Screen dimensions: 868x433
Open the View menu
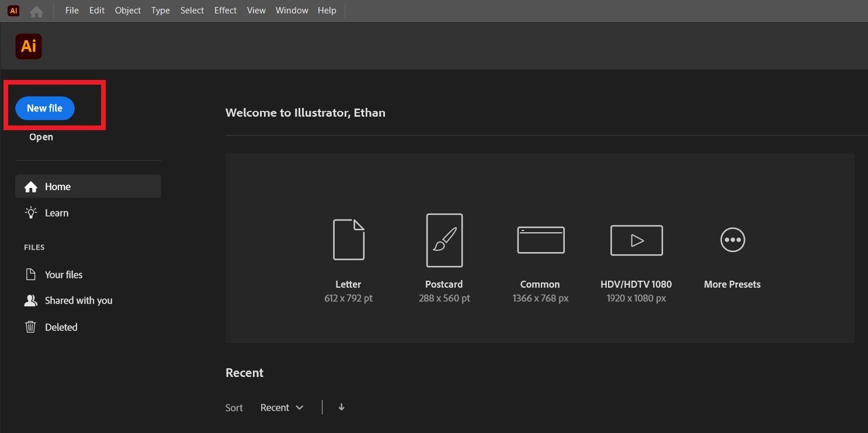256,11
